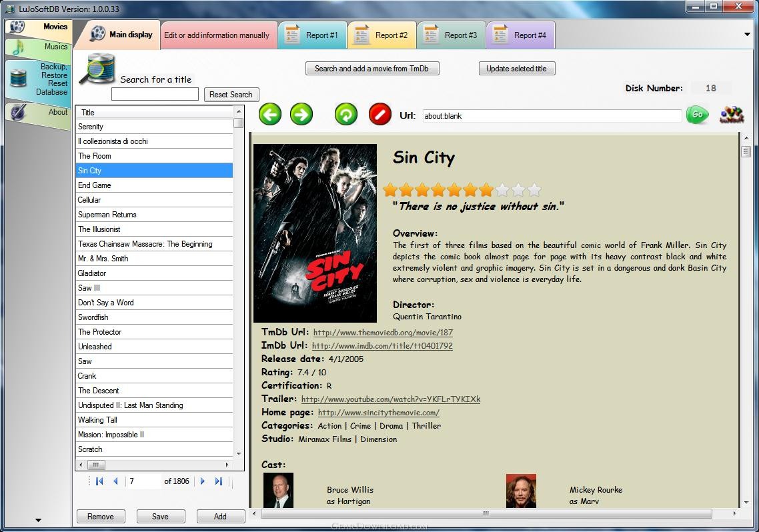
Task: Click Update seleted title button
Action: (x=516, y=68)
